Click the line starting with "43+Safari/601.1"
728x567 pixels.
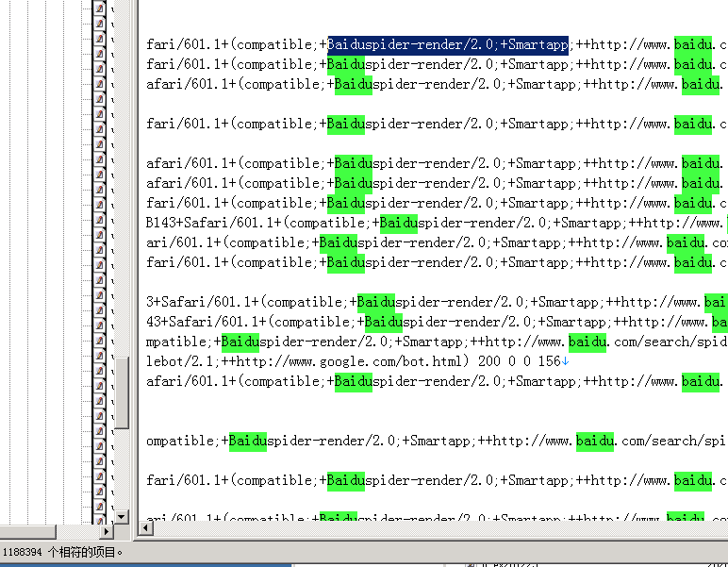tap(437, 322)
